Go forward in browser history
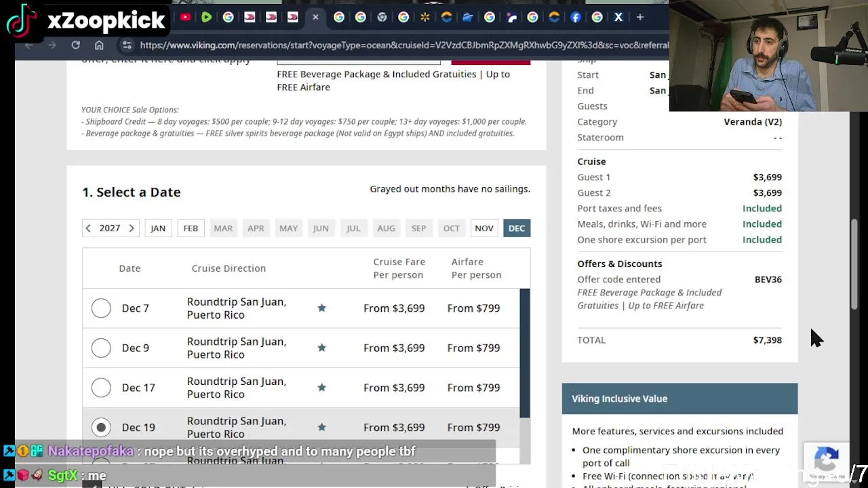 pyautogui.click(x=52, y=45)
